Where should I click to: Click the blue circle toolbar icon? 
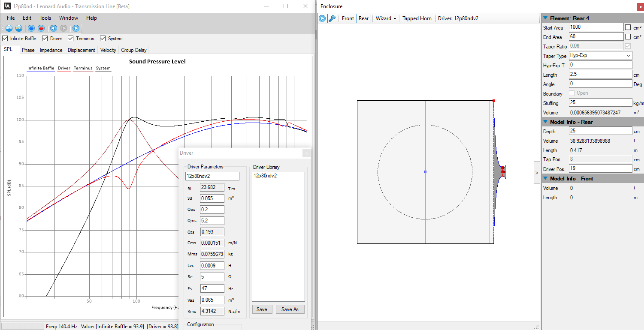(x=31, y=28)
